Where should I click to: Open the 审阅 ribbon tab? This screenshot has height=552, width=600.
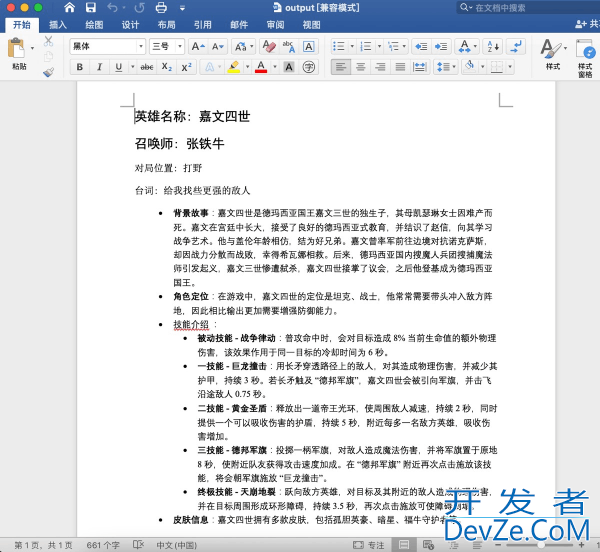tap(275, 25)
